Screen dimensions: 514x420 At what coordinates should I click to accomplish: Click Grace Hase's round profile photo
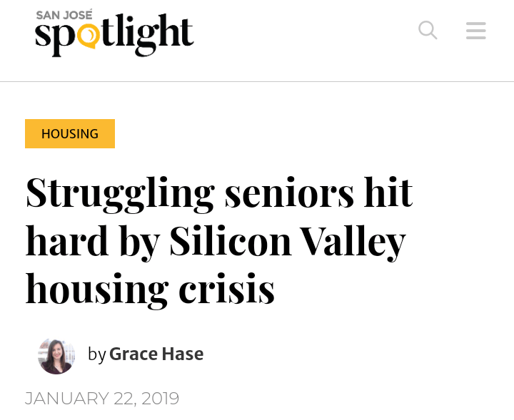56,356
